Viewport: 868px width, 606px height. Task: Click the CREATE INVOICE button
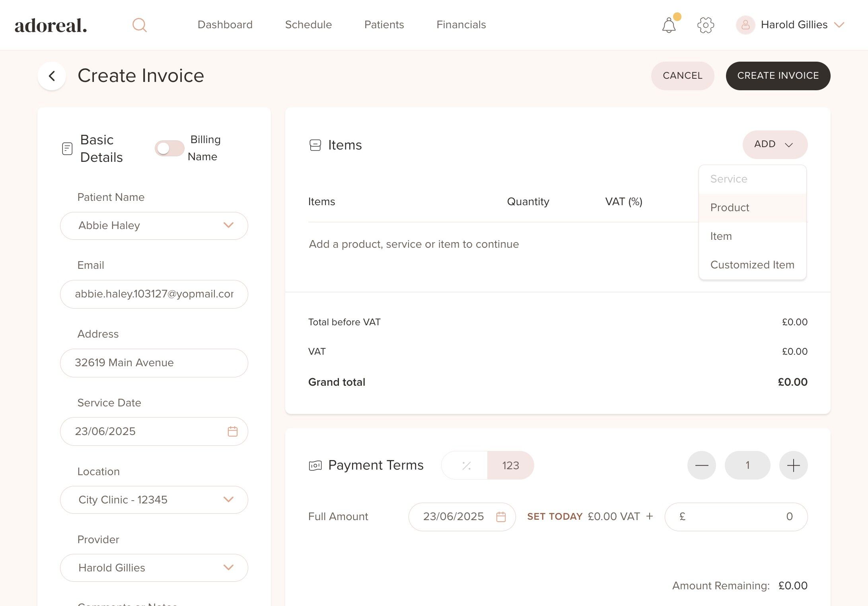pos(778,76)
